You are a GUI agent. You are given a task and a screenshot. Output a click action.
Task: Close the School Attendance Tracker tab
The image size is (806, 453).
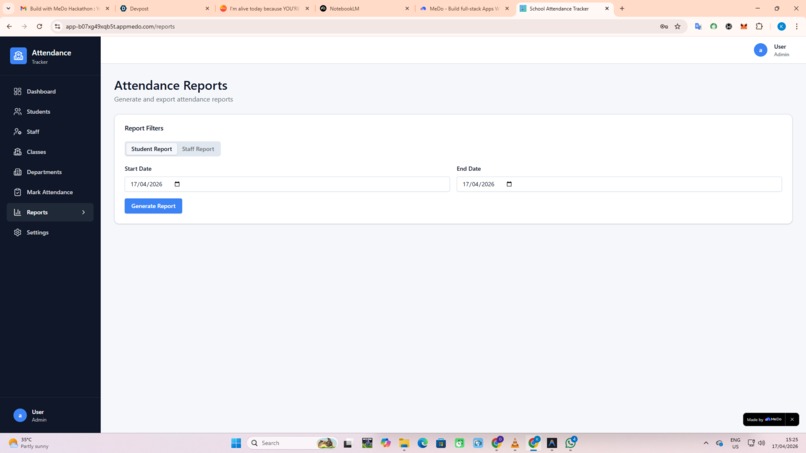(x=607, y=8)
